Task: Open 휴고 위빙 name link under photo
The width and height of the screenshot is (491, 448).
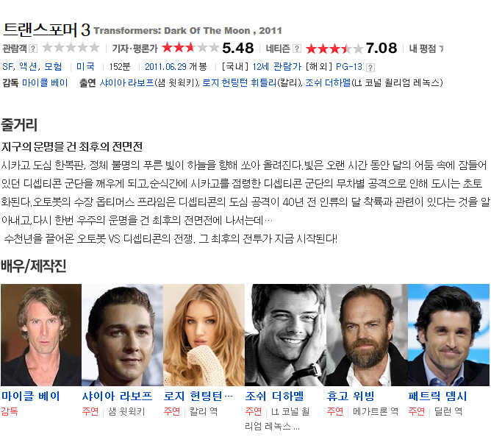Action: point(351,397)
